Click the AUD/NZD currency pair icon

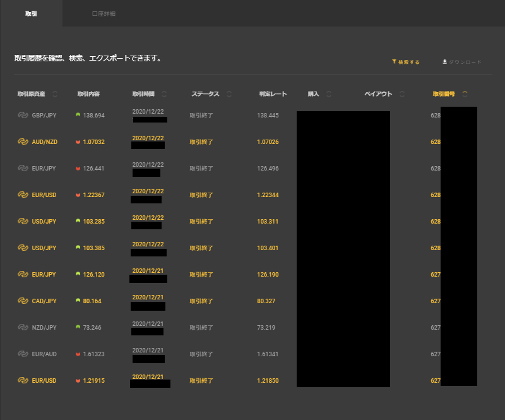(23, 142)
